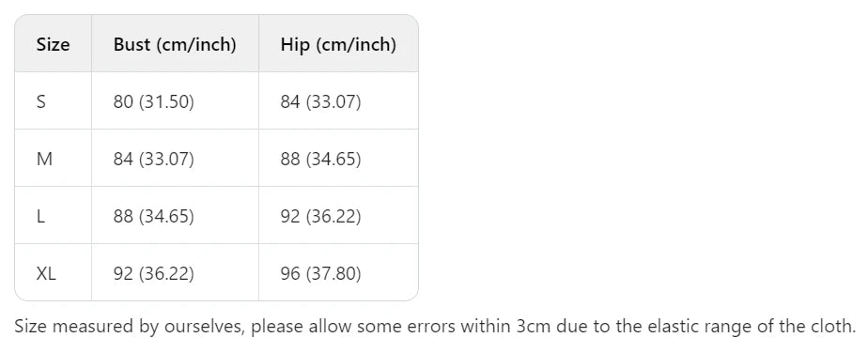This screenshot has width=868, height=353.
Task: Click hip value 96 (37.80)
Action: [320, 273]
